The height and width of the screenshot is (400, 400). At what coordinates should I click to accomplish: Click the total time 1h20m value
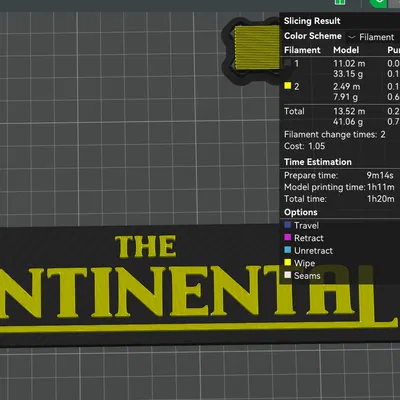(381, 199)
